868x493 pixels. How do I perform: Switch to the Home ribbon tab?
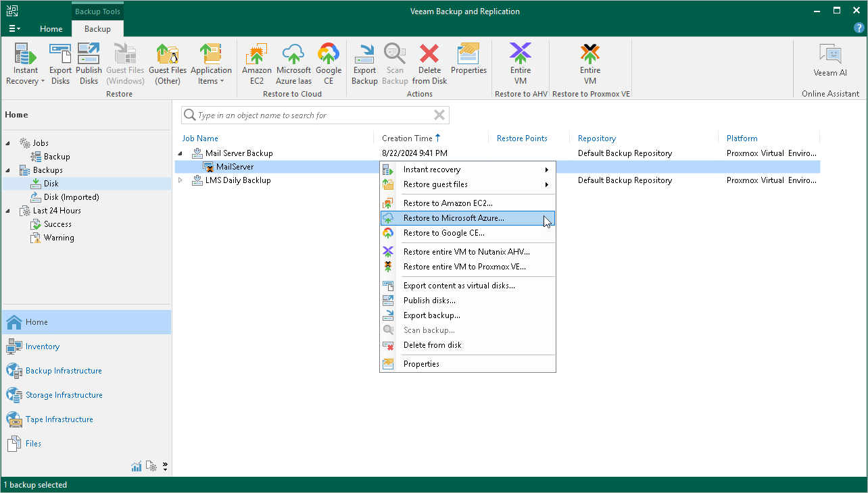[x=51, y=29]
